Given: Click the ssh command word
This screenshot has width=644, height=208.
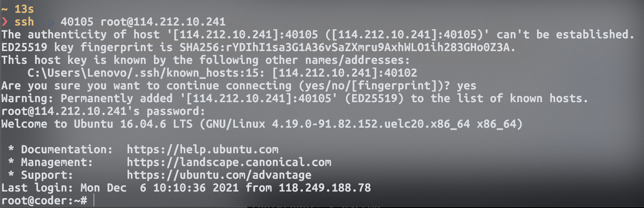Looking at the screenshot, I should click(24, 21).
